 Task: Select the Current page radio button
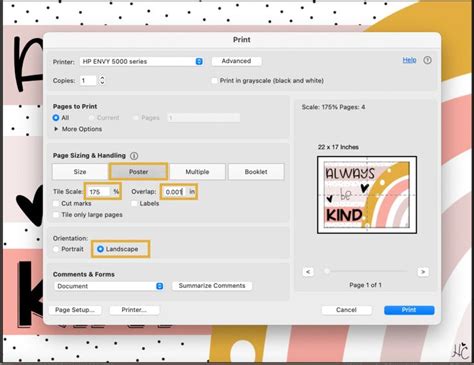tap(91, 118)
